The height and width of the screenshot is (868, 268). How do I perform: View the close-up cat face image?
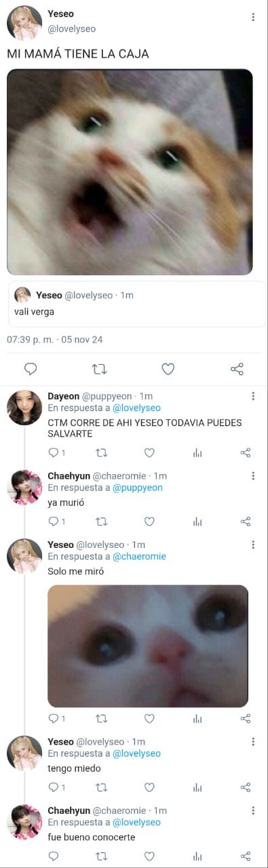[148, 646]
